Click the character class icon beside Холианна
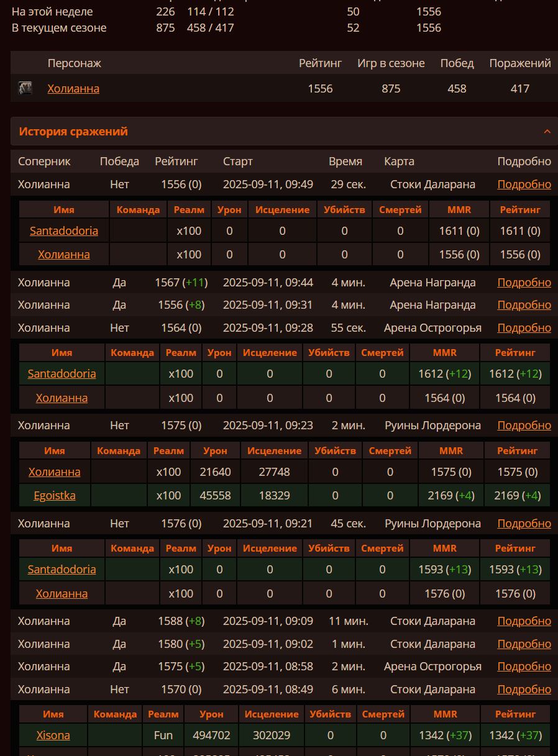Screen dimensions: 558x756 pyautogui.click(x=25, y=88)
